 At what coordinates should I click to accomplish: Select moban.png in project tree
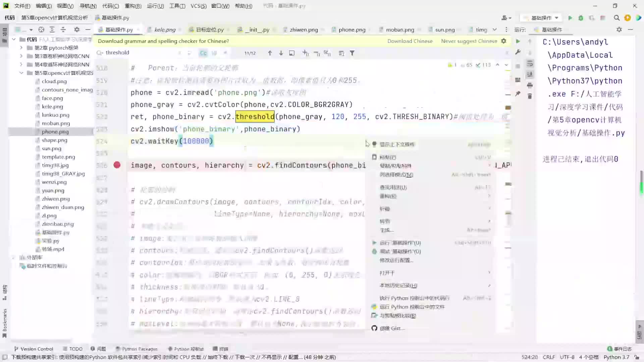[56, 123]
